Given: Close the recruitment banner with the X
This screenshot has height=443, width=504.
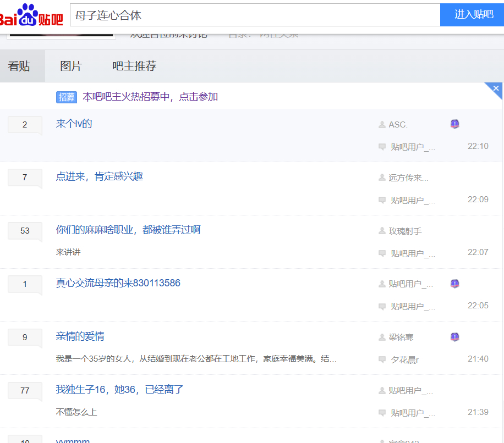Looking at the screenshot, I should [496, 88].
